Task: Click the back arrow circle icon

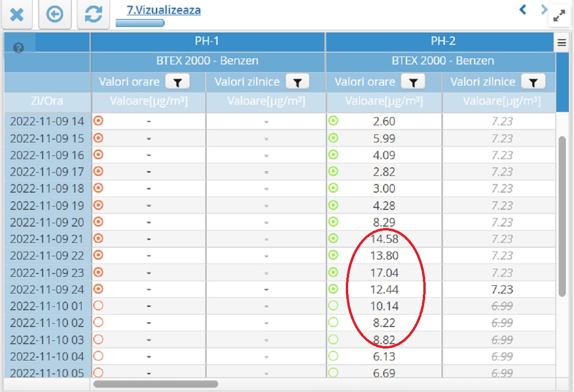Action: tap(55, 14)
